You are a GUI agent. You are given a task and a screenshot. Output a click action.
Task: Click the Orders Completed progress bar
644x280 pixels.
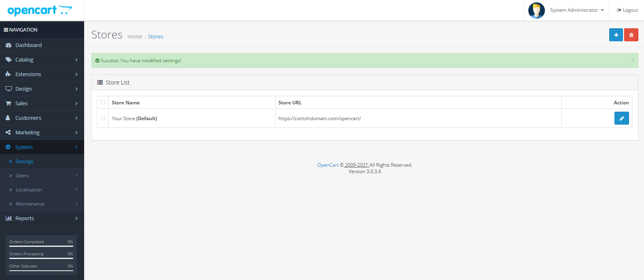point(41,246)
